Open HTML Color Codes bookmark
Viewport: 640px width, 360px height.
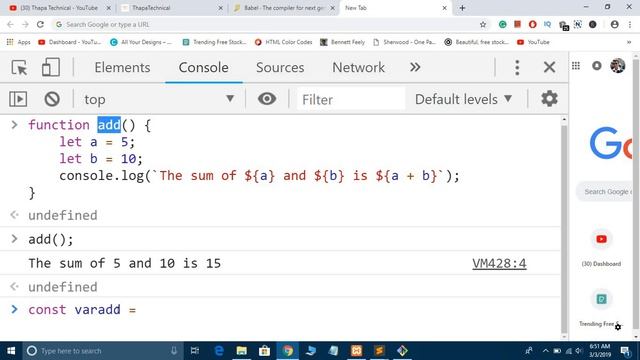point(283,42)
